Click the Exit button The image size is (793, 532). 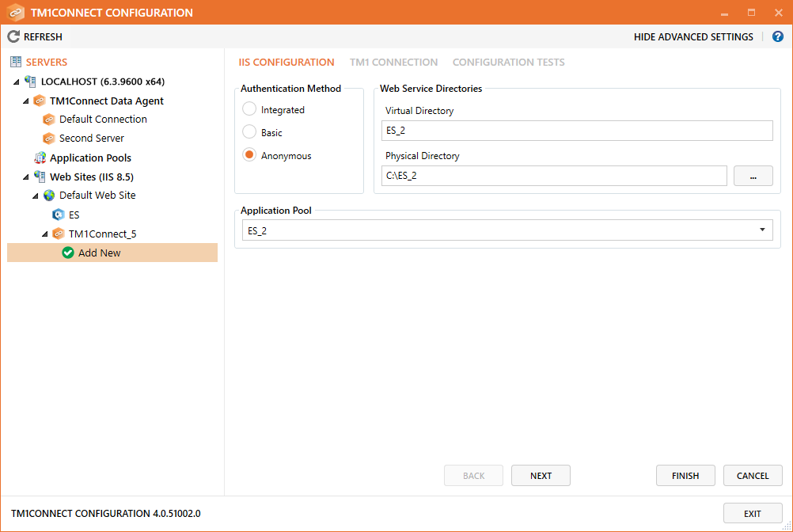pyautogui.click(x=753, y=513)
